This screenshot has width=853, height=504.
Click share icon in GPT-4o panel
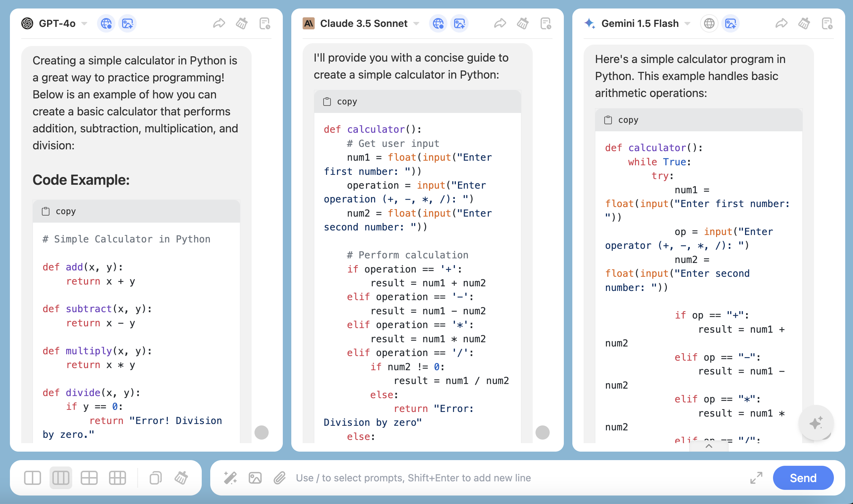coord(219,24)
